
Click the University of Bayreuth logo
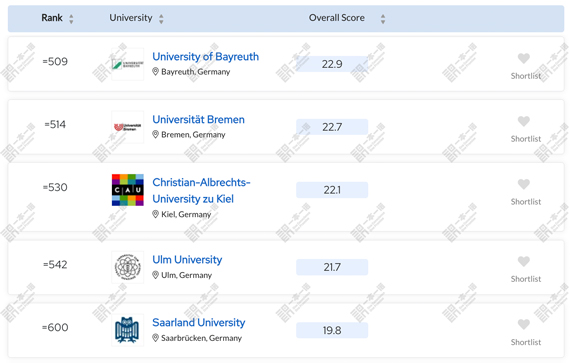point(128,64)
